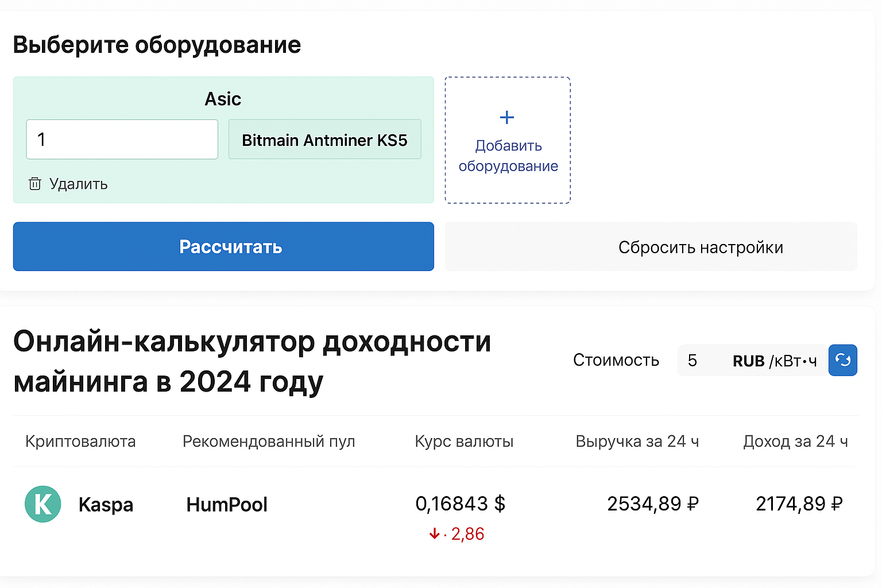
Task: Click the plus icon for adding equipment
Action: coord(507,118)
